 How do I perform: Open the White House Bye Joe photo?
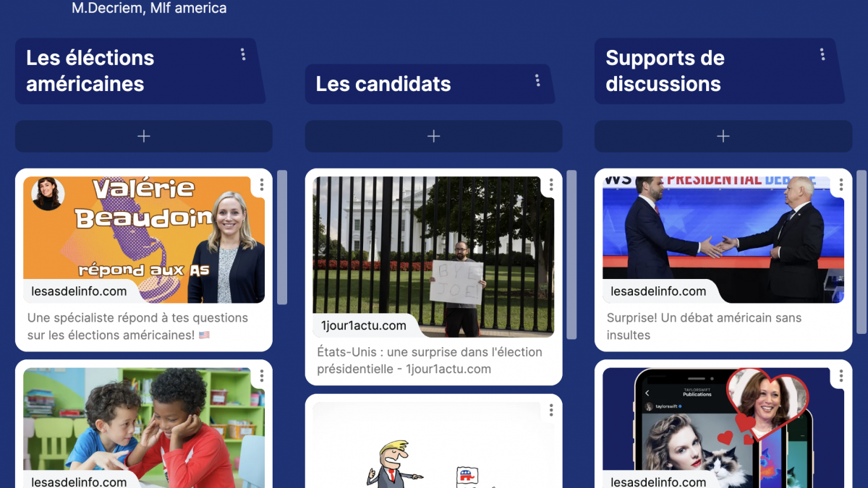pos(433,257)
